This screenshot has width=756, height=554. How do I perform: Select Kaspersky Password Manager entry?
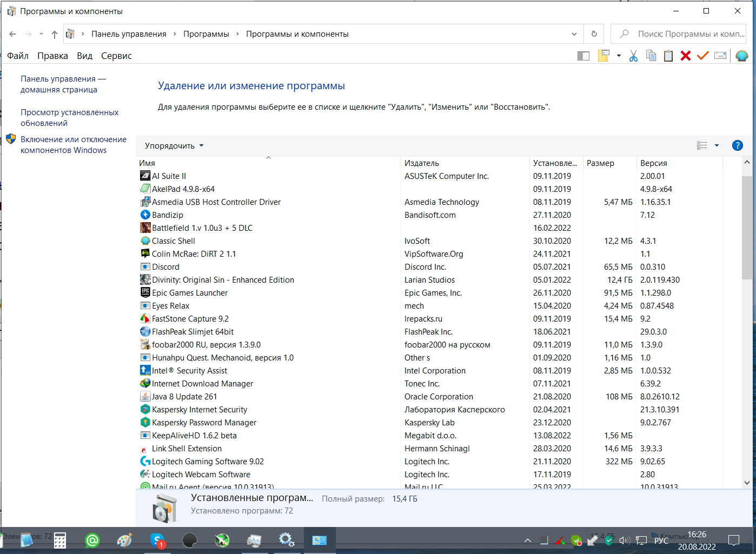[430, 422]
